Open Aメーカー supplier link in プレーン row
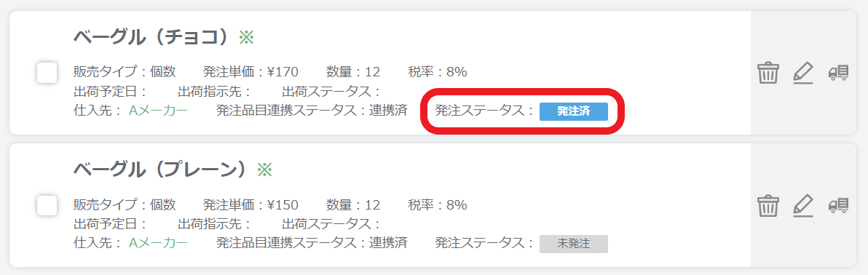Viewport: 868px width, 275px height. pyautogui.click(x=158, y=243)
